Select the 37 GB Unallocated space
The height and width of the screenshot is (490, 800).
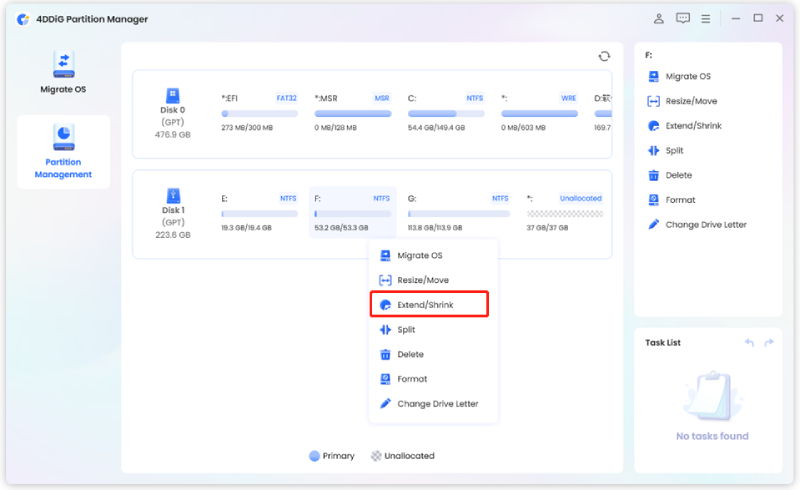pyautogui.click(x=565, y=213)
